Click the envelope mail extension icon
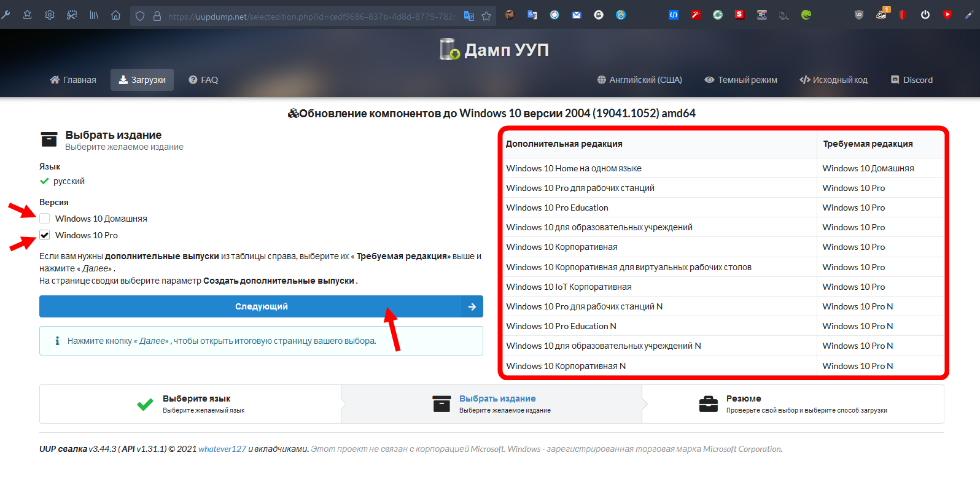The image size is (980, 482). coord(577,15)
